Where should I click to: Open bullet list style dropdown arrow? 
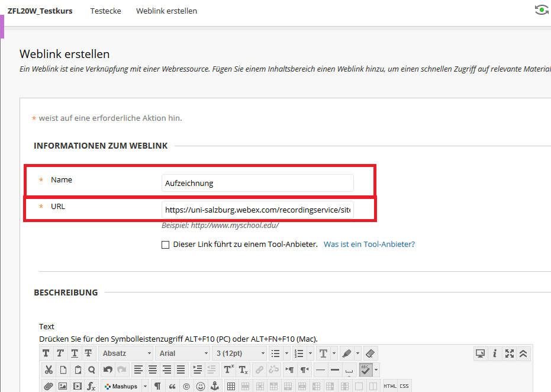[x=286, y=354]
